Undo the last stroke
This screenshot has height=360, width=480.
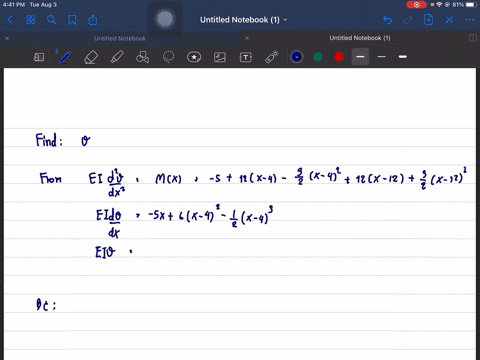[x=387, y=20]
